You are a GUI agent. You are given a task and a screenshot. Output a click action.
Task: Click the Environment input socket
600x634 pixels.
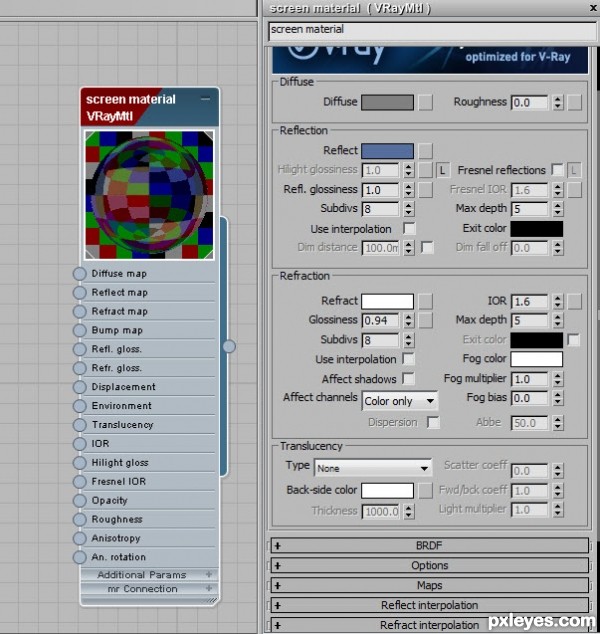click(x=80, y=406)
